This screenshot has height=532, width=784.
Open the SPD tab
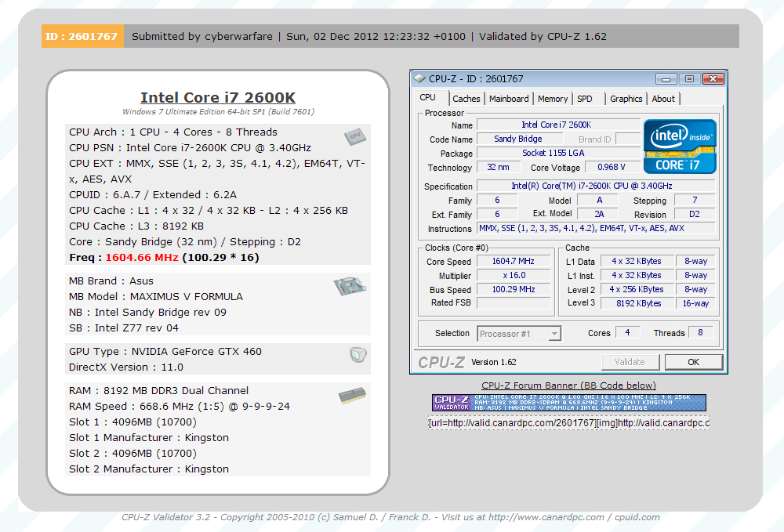tap(585, 99)
